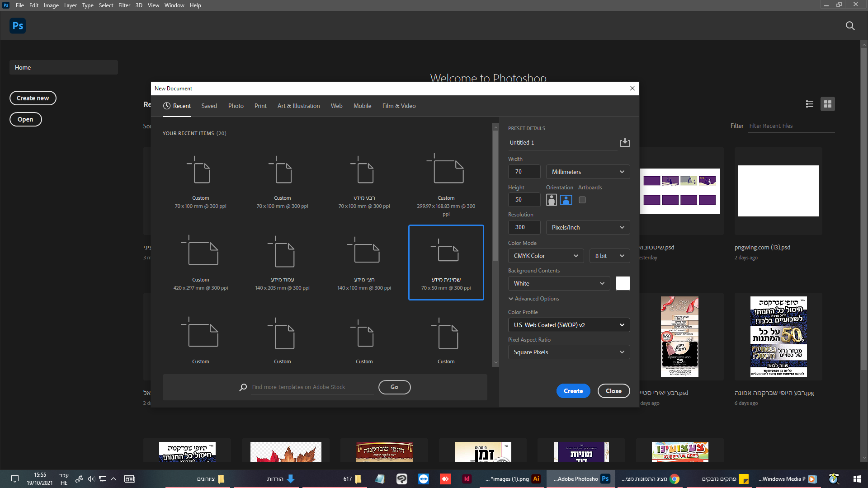Collapse the Advanced Options section
Viewport: 868px width, 488px height.
[x=533, y=299]
